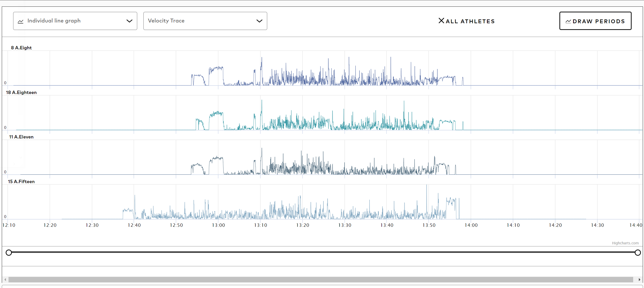Select the athlete label 18 A.Eighteen
The width and height of the screenshot is (644, 288).
(x=21, y=92)
